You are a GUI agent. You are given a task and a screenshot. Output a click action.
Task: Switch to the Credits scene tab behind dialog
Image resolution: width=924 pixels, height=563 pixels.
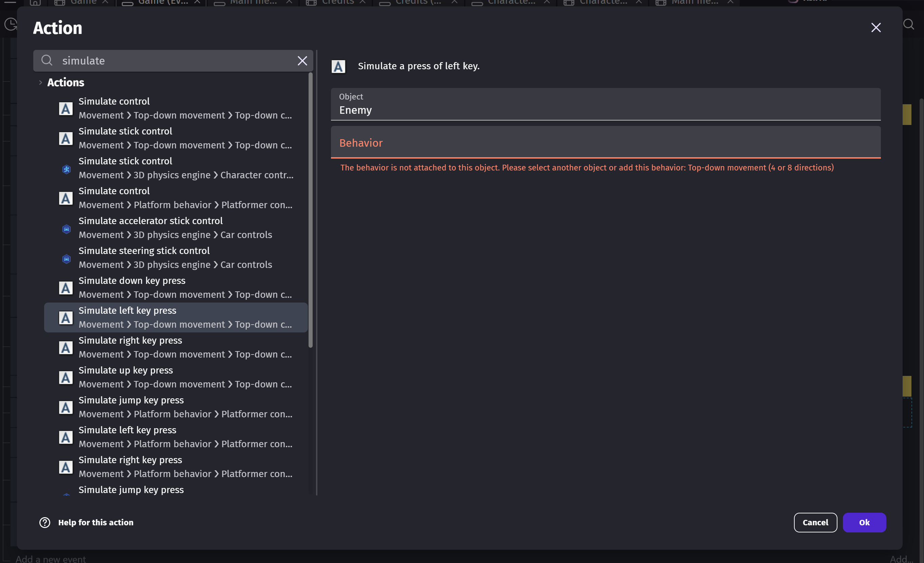pyautogui.click(x=336, y=3)
